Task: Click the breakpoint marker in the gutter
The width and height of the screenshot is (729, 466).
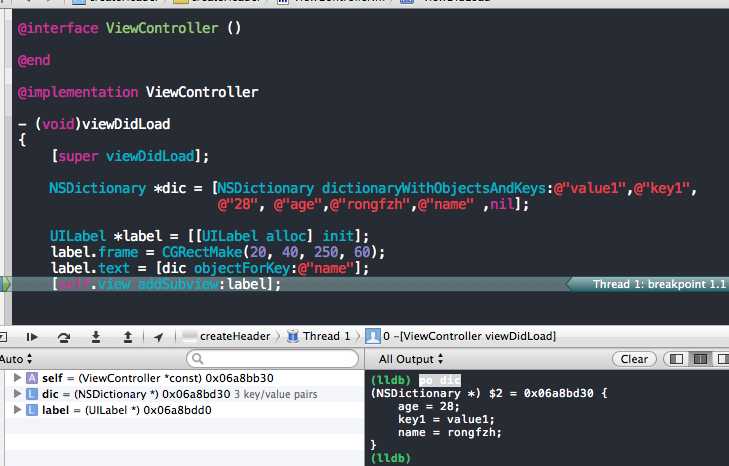Action: [5, 284]
